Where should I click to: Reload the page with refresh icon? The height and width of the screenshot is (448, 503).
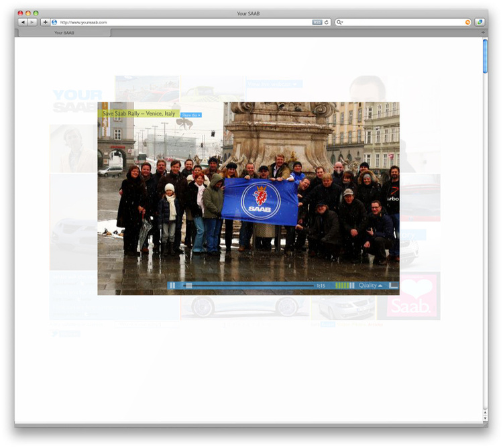point(326,22)
